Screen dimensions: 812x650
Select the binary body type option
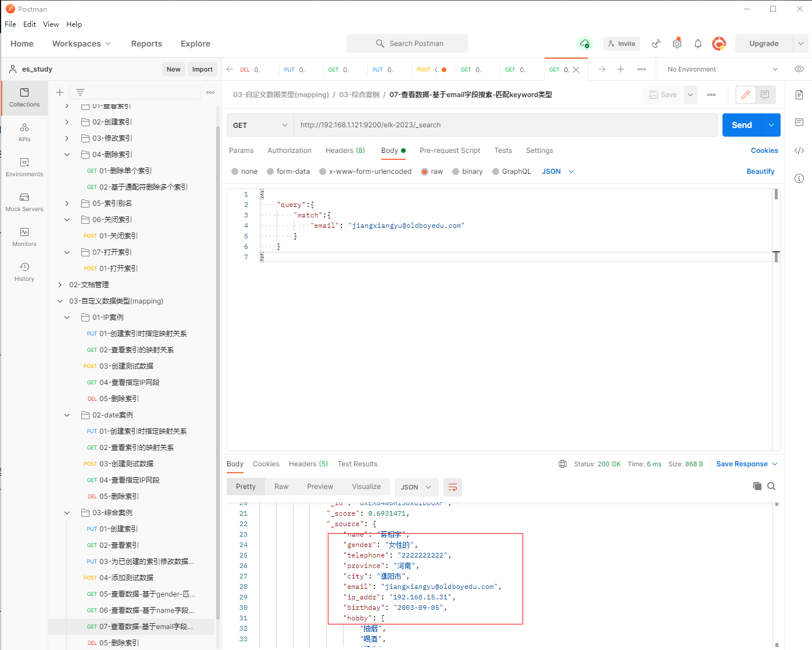click(x=456, y=172)
